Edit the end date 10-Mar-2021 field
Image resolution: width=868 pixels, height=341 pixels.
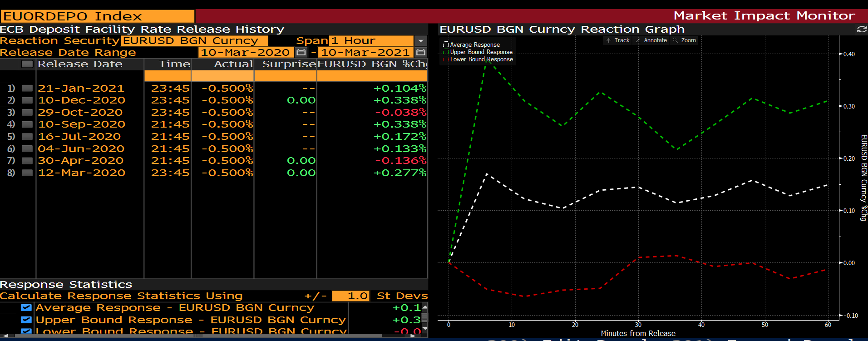[366, 53]
